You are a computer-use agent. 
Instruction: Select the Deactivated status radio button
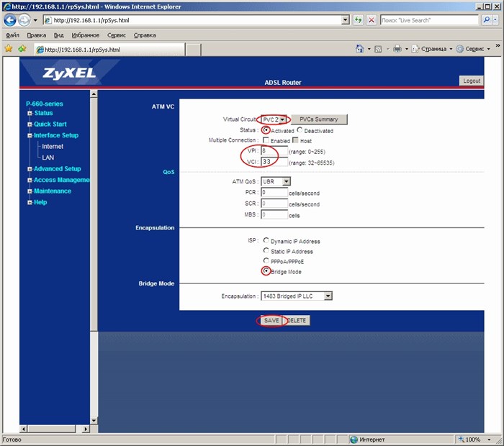(300, 130)
